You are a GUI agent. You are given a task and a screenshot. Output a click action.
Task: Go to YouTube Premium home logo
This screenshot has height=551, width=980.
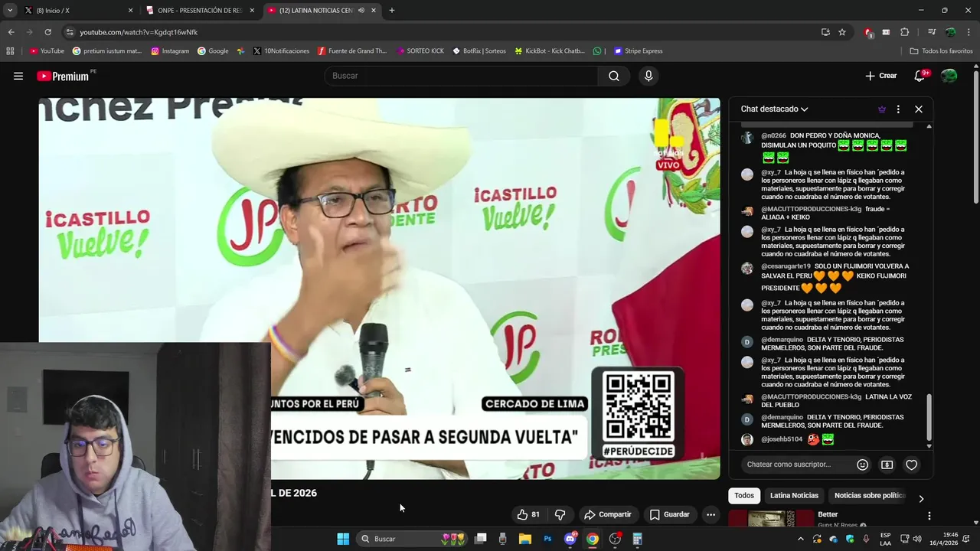64,76
